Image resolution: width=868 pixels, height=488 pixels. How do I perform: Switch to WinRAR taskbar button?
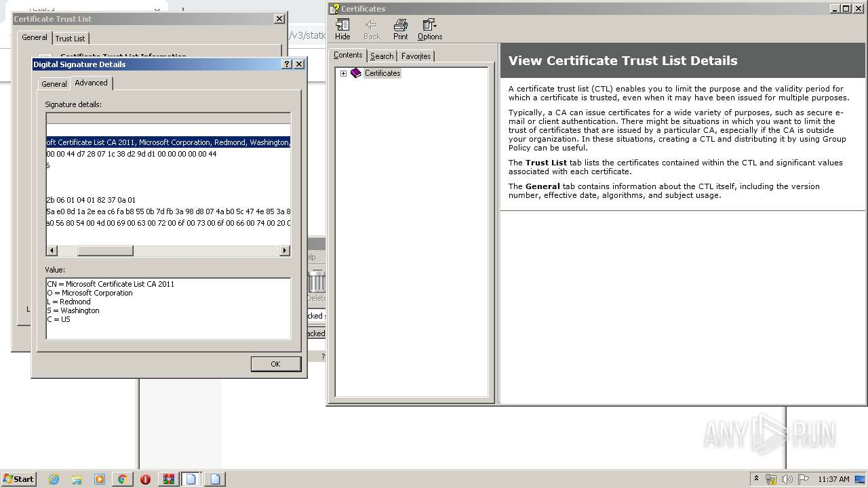169,479
